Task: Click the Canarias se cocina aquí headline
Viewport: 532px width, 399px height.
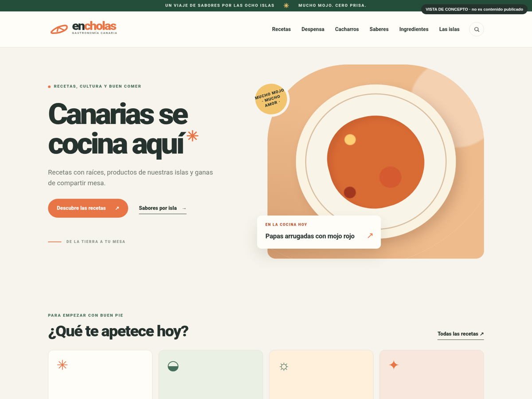Action: coord(123,129)
